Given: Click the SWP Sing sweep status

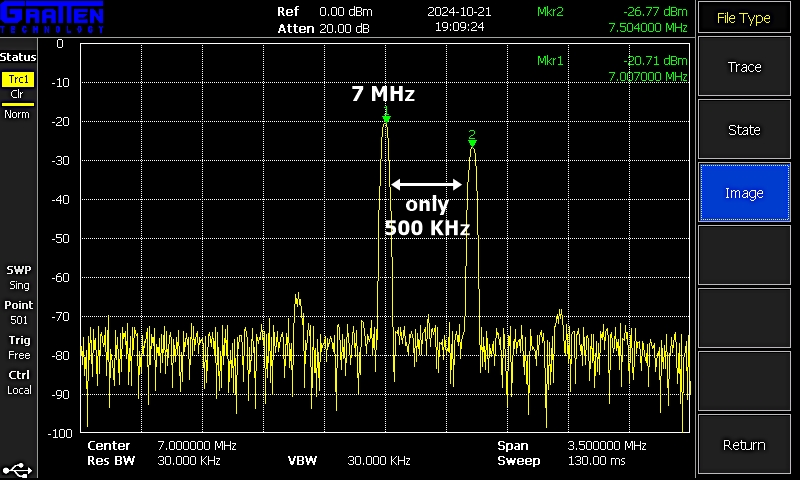Looking at the screenshot, I should [x=19, y=277].
